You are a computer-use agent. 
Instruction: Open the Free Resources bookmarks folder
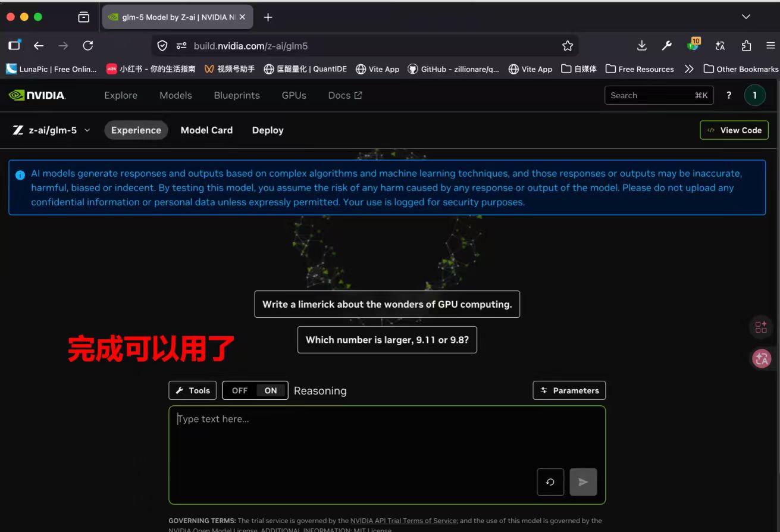640,69
